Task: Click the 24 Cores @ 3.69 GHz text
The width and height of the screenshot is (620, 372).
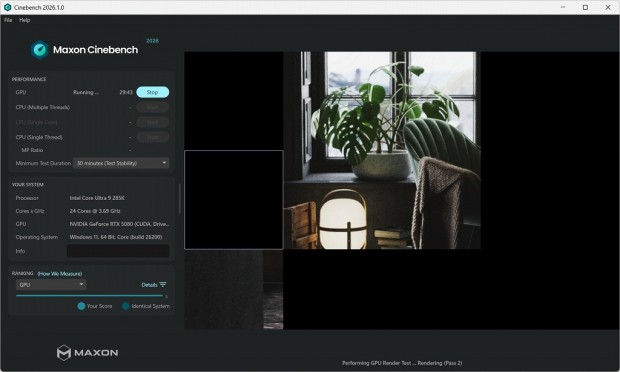Action: (95, 211)
